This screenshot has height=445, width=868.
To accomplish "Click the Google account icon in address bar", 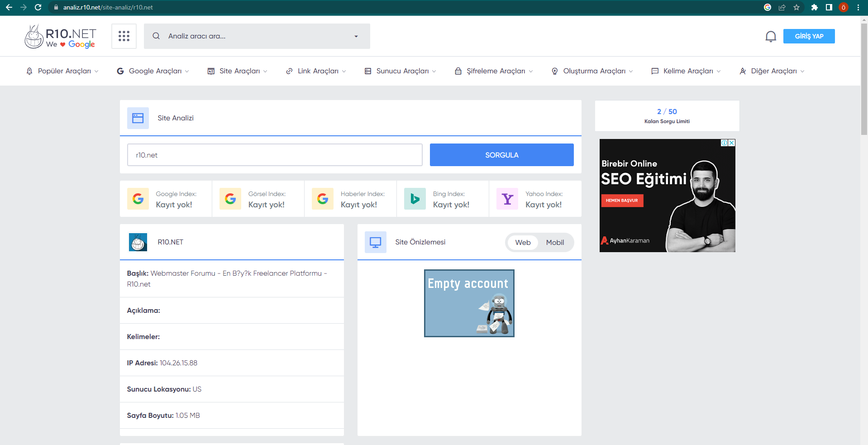I will click(768, 7).
